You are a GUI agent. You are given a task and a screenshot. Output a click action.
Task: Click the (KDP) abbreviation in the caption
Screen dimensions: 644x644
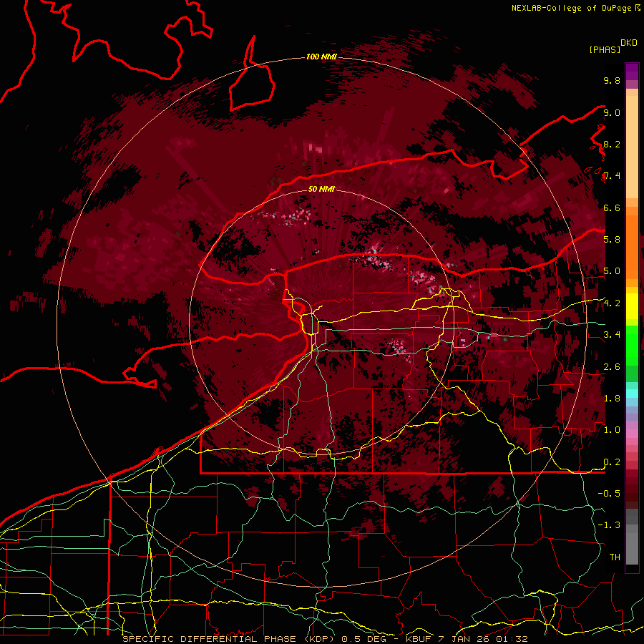[321, 639]
